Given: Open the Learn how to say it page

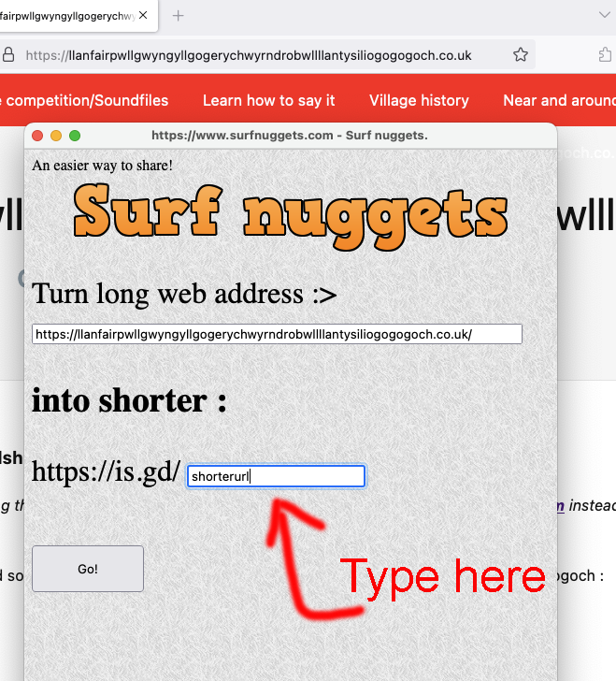Looking at the screenshot, I should click(x=268, y=100).
